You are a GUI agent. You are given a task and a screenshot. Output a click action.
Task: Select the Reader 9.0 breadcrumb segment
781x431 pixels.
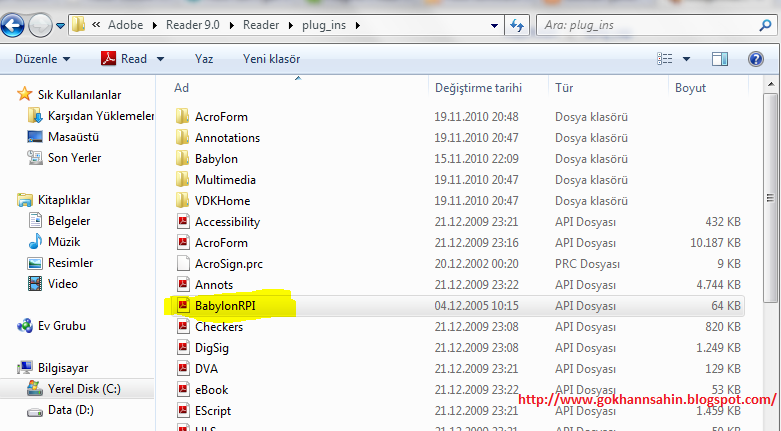[193, 25]
